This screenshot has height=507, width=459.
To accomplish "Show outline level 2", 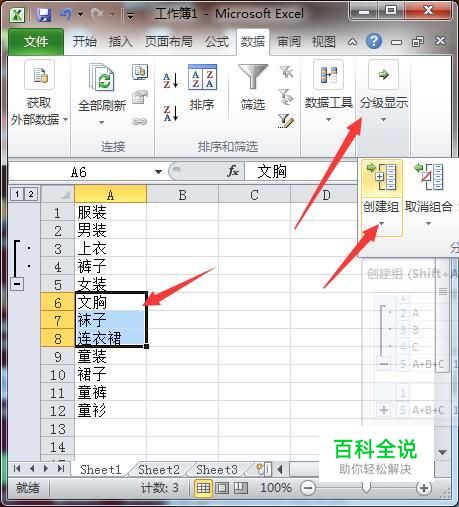I will tap(31, 194).
